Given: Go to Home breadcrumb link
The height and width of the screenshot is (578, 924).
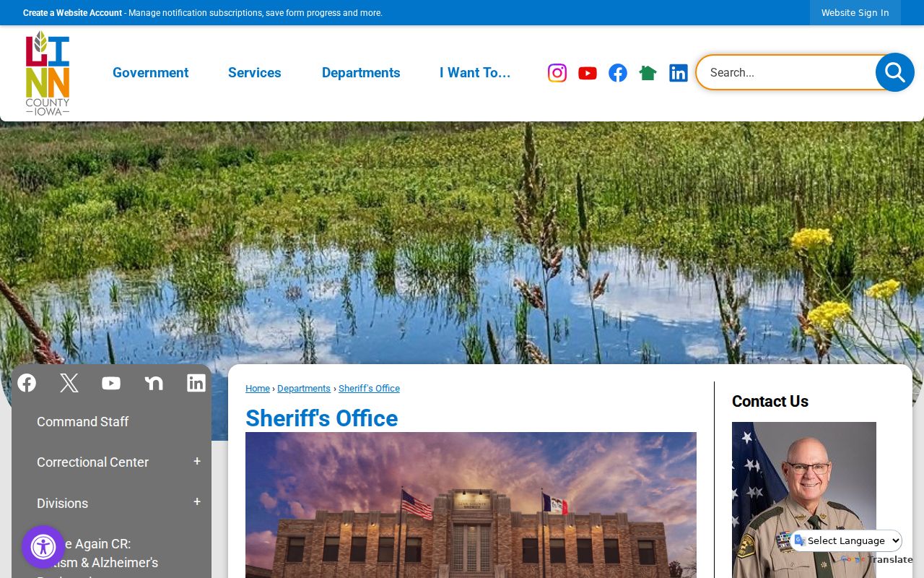Looking at the screenshot, I should click(258, 389).
